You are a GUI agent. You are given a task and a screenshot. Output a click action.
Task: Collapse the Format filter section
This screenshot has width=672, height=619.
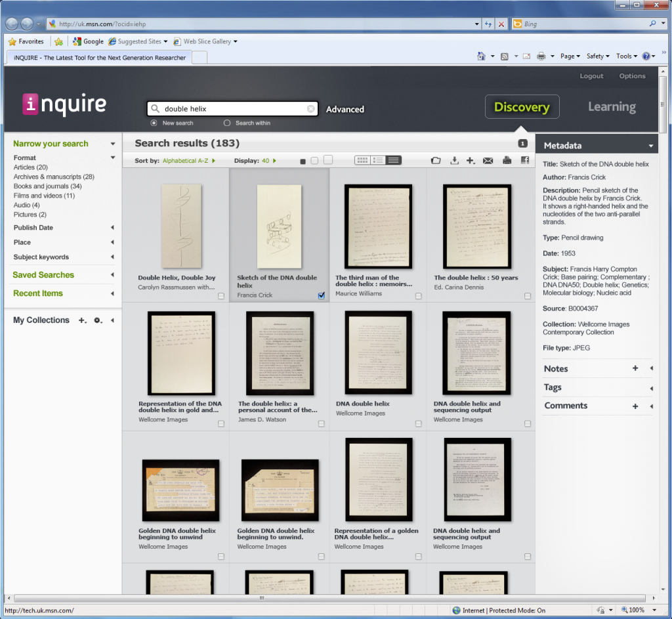pyautogui.click(x=113, y=158)
